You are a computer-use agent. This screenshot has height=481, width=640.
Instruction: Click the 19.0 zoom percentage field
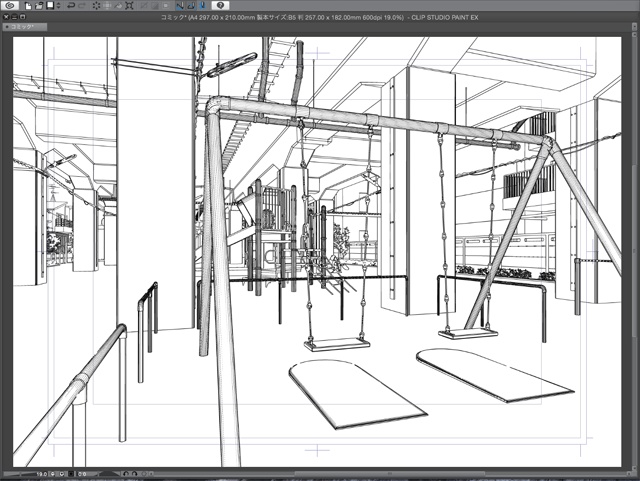pyautogui.click(x=42, y=474)
